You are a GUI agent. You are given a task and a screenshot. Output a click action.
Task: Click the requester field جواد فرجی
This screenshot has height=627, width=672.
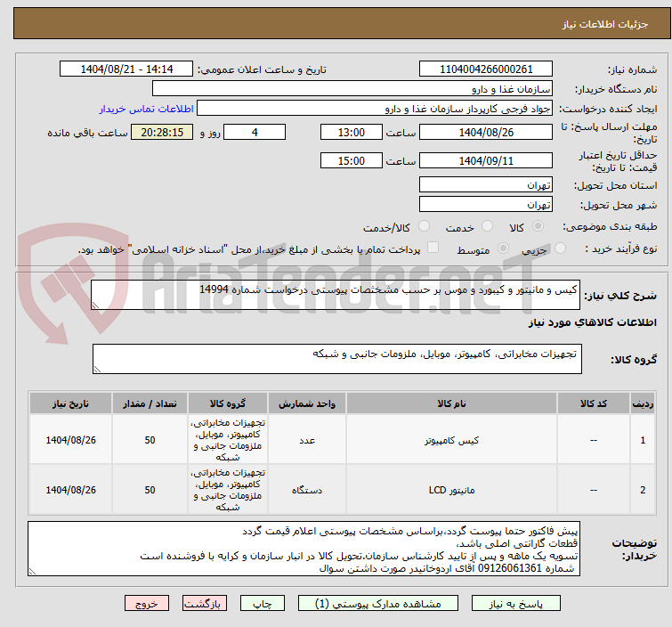pos(375,109)
